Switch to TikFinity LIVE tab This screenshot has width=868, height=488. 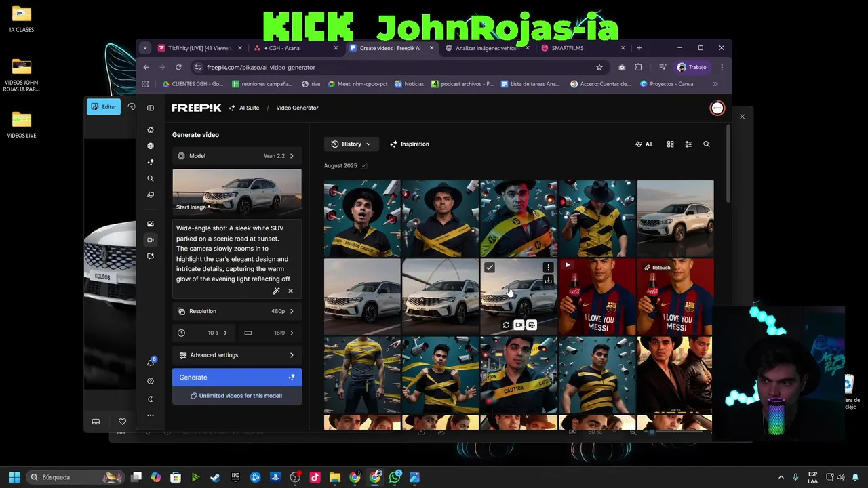coord(199,48)
